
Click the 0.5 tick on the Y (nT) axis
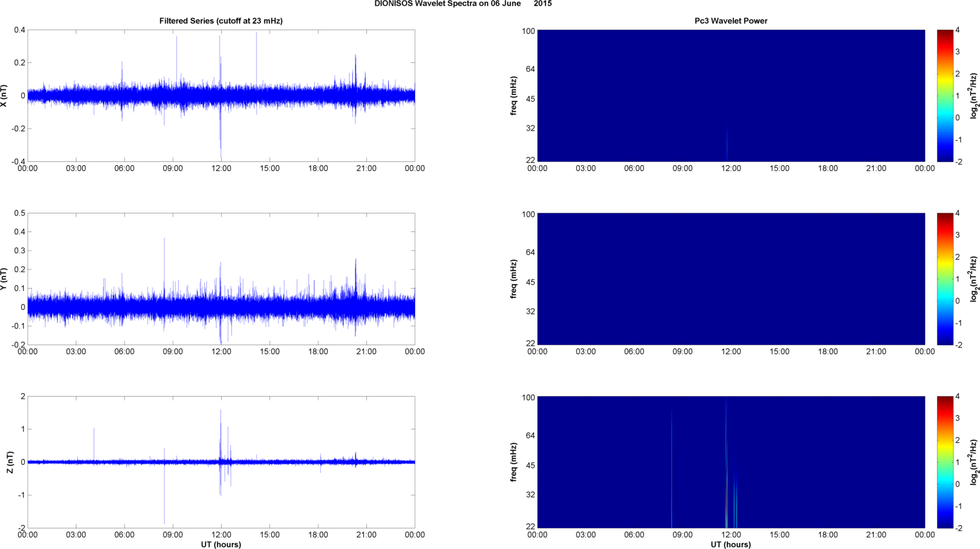[x=19, y=213]
